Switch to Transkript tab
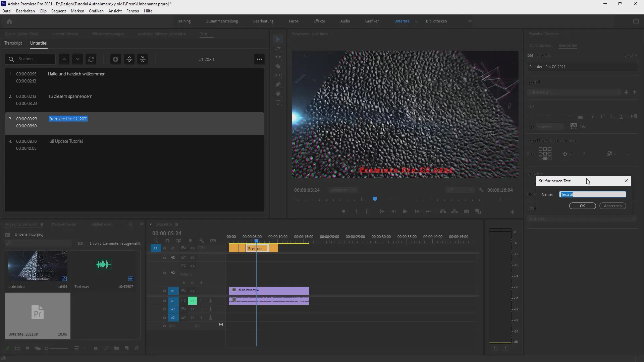644x362 pixels. tap(13, 43)
